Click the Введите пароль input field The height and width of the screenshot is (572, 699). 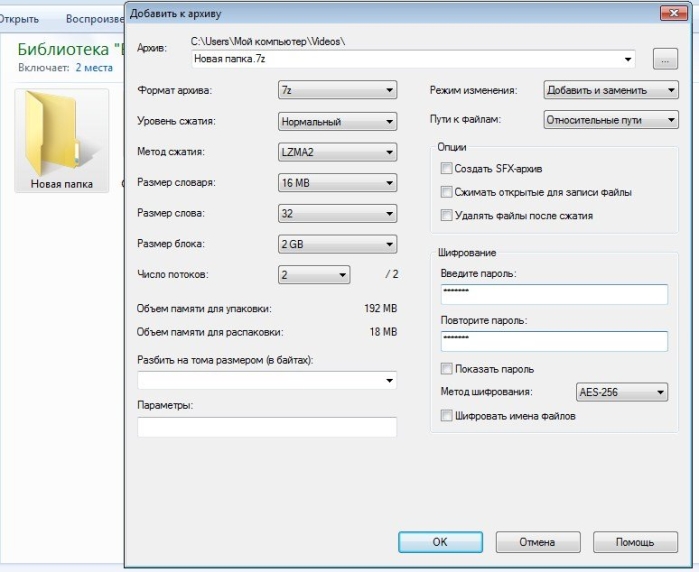coord(554,294)
